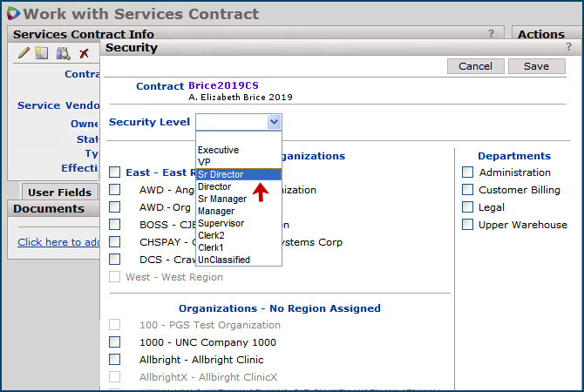Click the pencil edit icon
Image resolution: width=584 pixels, height=392 pixels.
pyautogui.click(x=24, y=53)
